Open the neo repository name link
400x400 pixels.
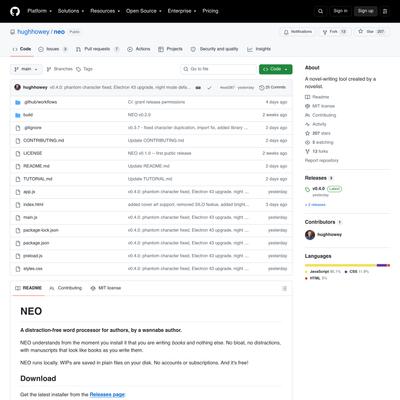point(59,32)
